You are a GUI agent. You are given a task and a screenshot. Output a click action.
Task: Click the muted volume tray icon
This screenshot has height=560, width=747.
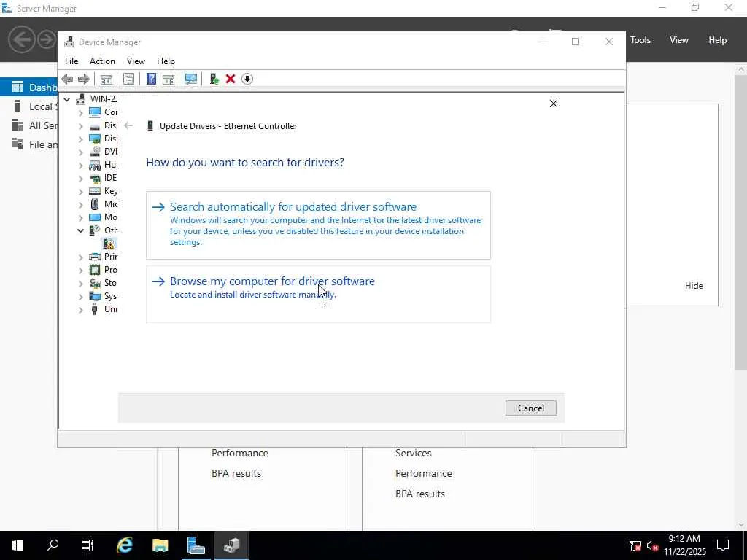point(653,545)
